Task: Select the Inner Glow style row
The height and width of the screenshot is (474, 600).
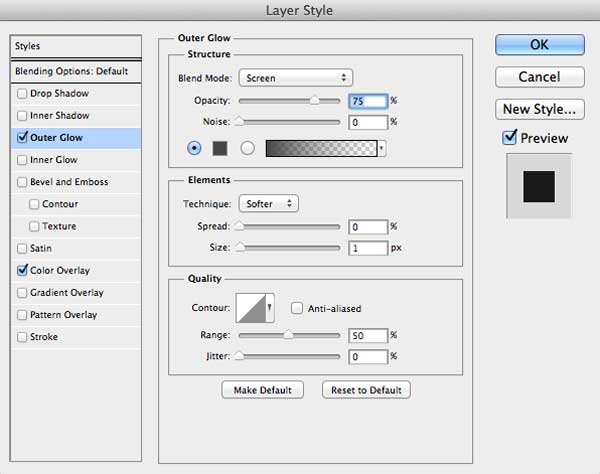Action: [x=76, y=160]
